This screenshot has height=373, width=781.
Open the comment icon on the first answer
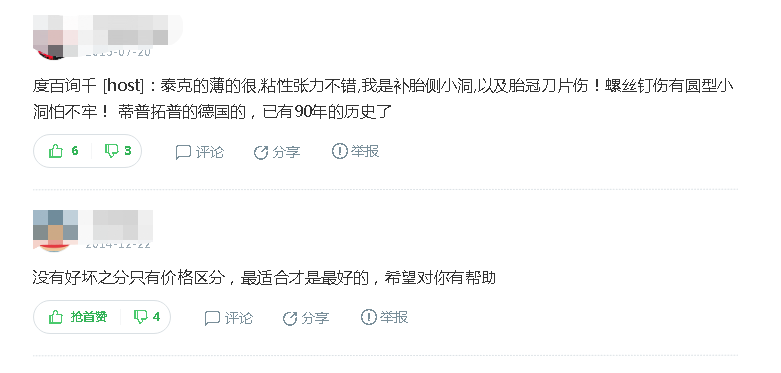click(x=183, y=152)
